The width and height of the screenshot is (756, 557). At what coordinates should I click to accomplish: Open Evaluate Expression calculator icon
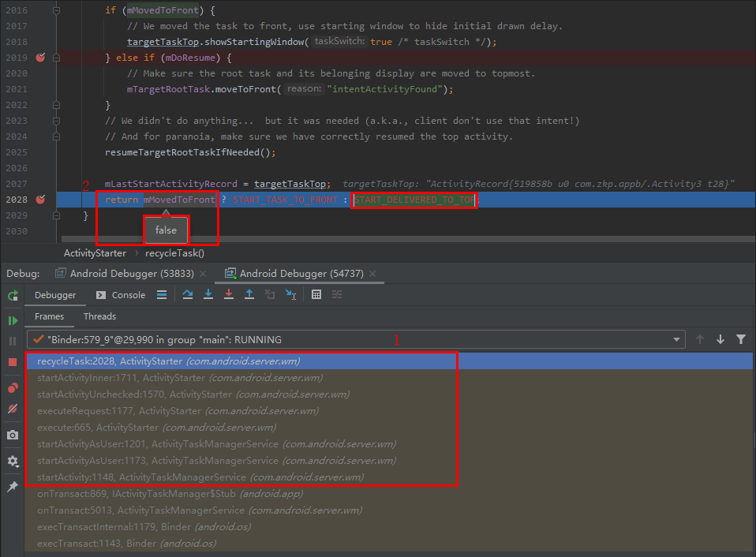316,294
